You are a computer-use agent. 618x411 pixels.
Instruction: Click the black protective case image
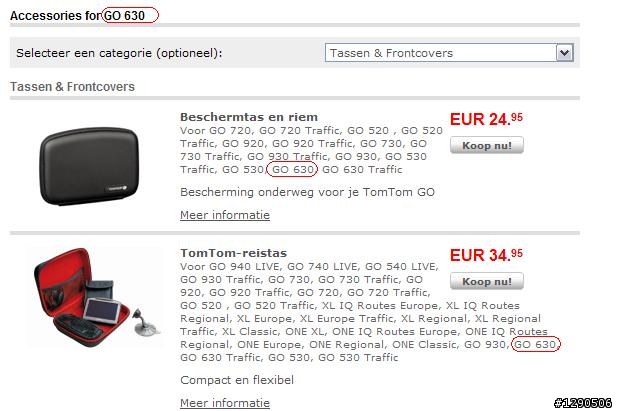click(89, 166)
